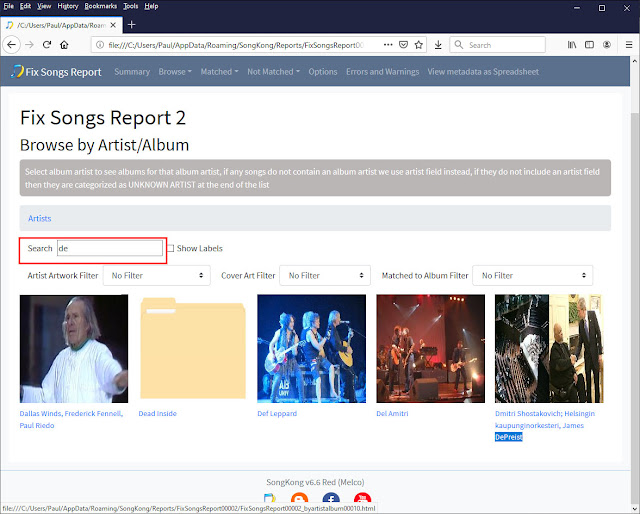Open the Downloads arrow icon
Viewport: 640px width, 514px height.
[438, 45]
